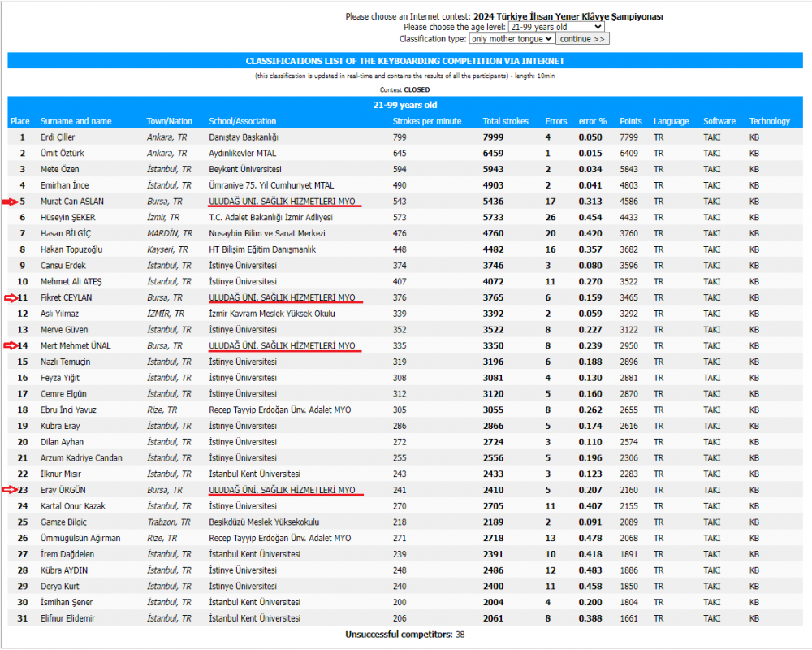The width and height of the screenshot is (812, 650).
Task: Click the Unsuccessful competitors count text
Action: [404, 634]
